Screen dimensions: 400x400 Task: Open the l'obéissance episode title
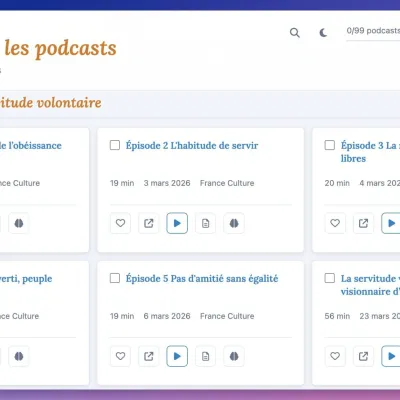click(x=31, y=145)
